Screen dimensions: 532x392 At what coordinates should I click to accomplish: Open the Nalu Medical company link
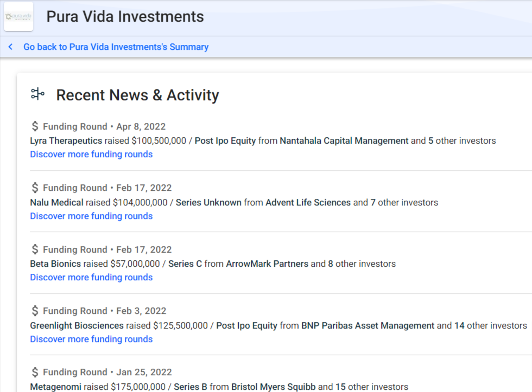[57, 202]
